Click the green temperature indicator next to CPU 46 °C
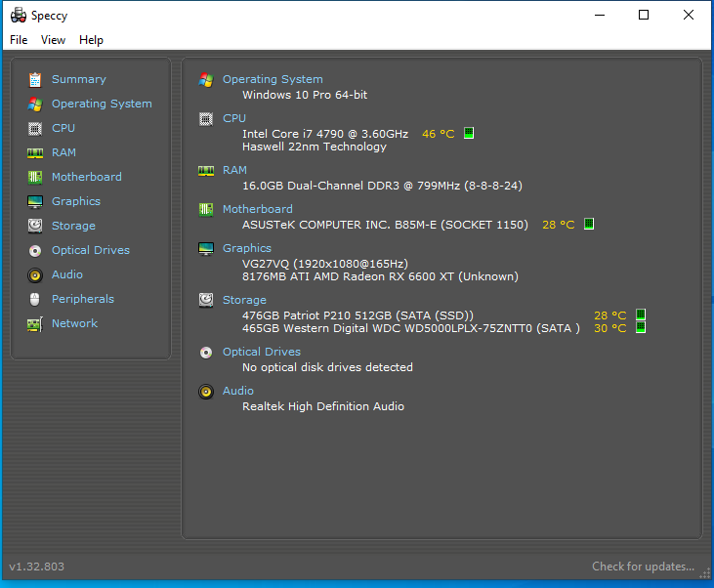This screenshot has height=588, width=714. 469,133
